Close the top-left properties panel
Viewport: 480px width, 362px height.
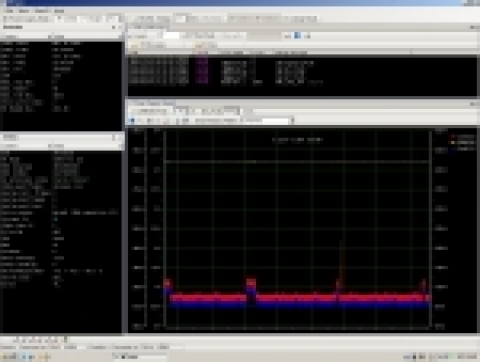click(120, 27)
